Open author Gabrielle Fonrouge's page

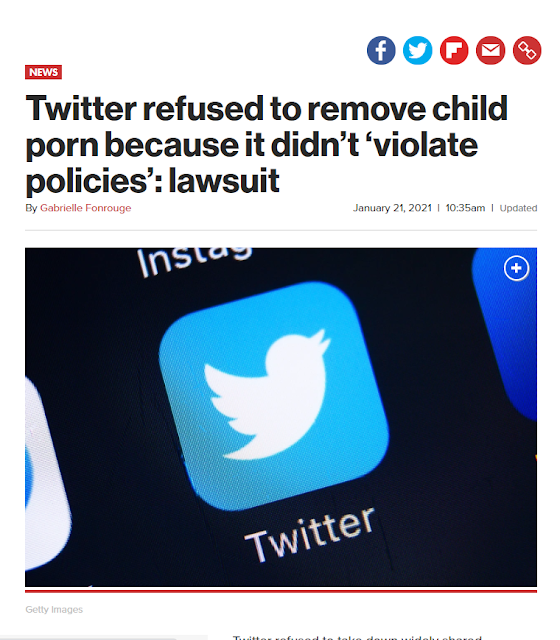[85, 208]
